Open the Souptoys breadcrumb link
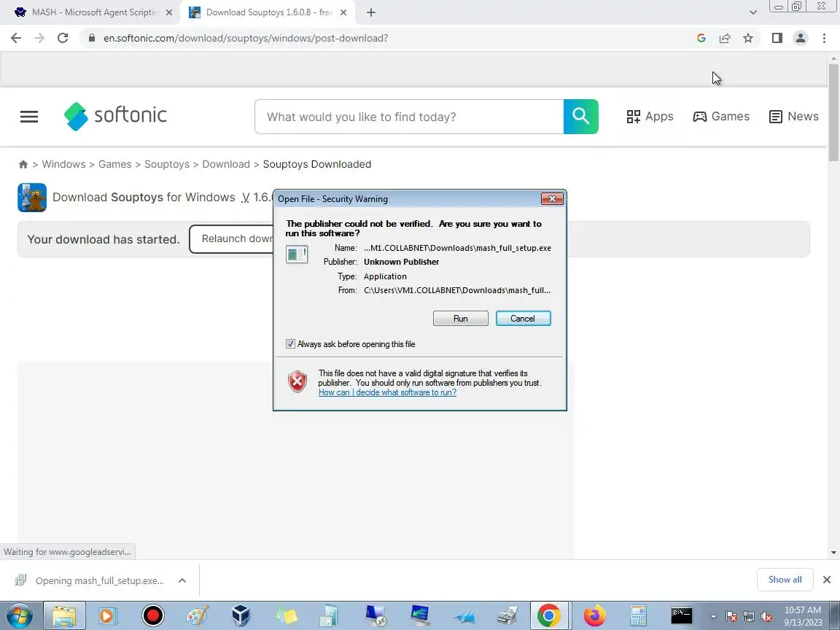This screenshot has width=840, height=630. [166, 165]
